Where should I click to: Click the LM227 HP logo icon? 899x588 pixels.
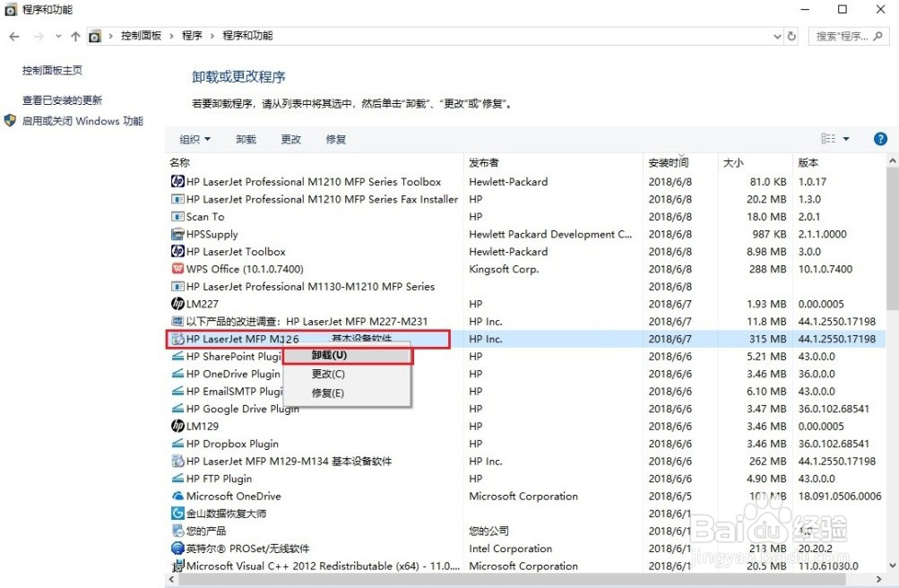pyautogui.click(x=177, y=304)
